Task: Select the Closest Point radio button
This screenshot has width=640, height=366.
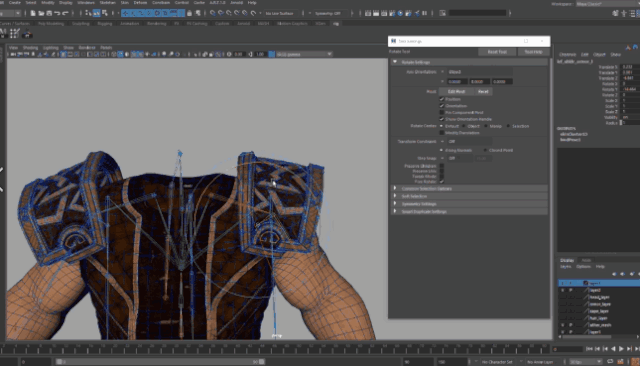Action: [485, 150]
